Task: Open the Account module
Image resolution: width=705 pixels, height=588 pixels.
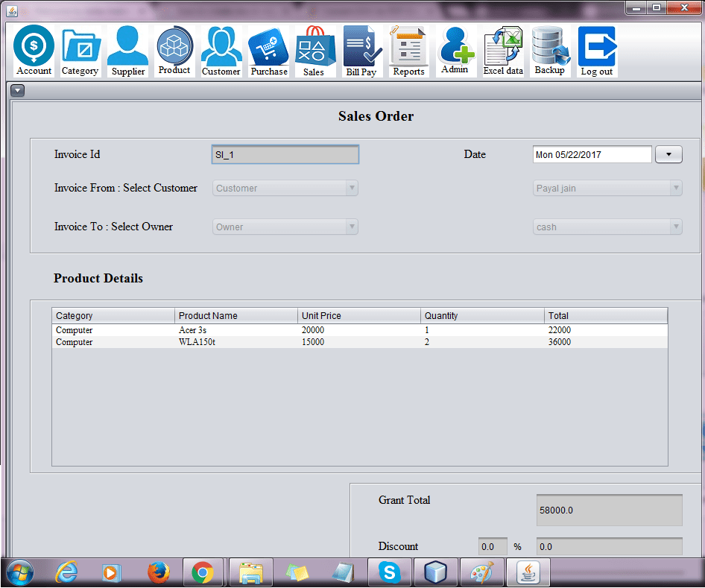Action: (34, 51)
